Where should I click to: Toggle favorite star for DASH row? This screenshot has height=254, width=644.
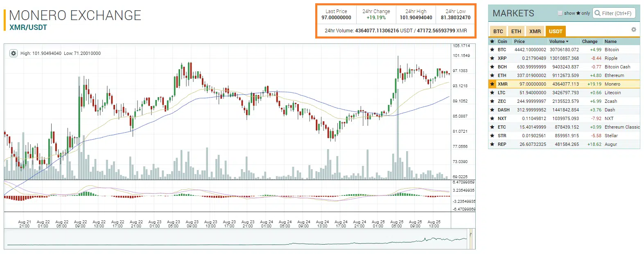(x=492, y=110)
